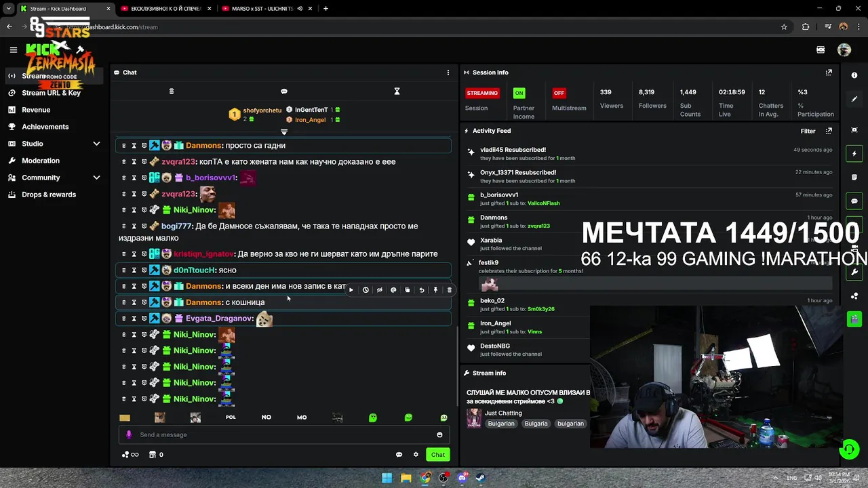
Task: Click the info icon in right sidebar
Action: [x=854, y=75]
